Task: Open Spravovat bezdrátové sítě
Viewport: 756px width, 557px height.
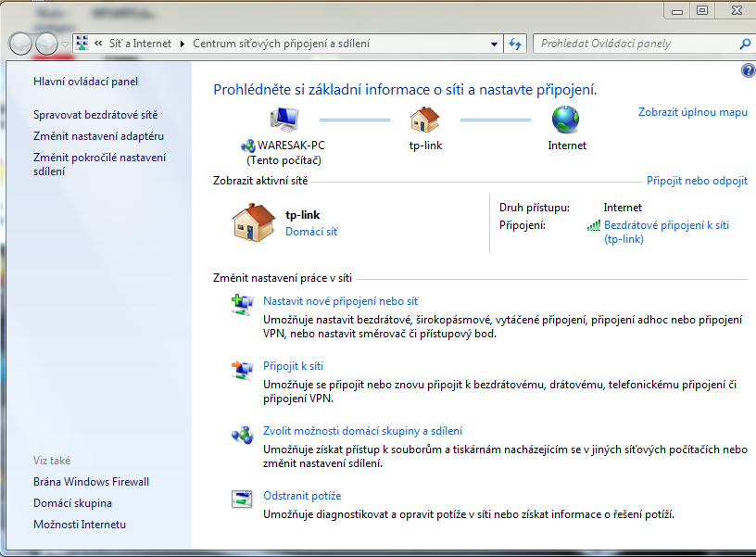Action: (x=95, y=115)
